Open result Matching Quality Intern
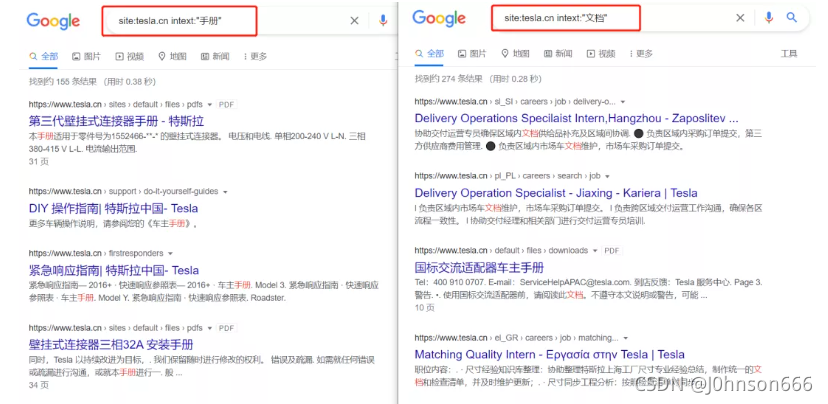This screenshot has height=404, width=828. (549, 354)
